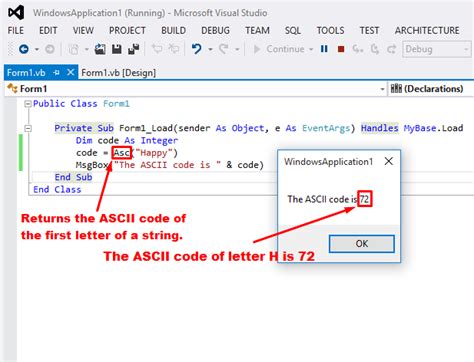Toggle the pin on Form1.vb tab
This screenshot has height=362, width=474.
coord(56,72)
